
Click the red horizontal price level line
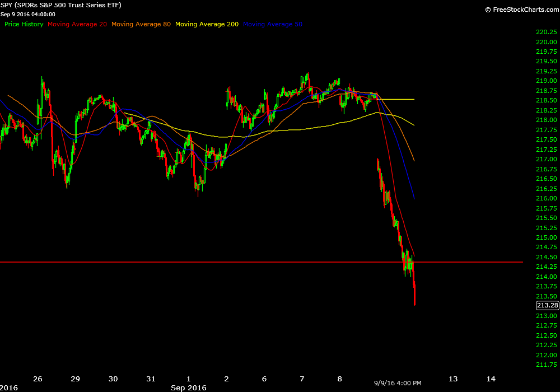coord(168,262)
